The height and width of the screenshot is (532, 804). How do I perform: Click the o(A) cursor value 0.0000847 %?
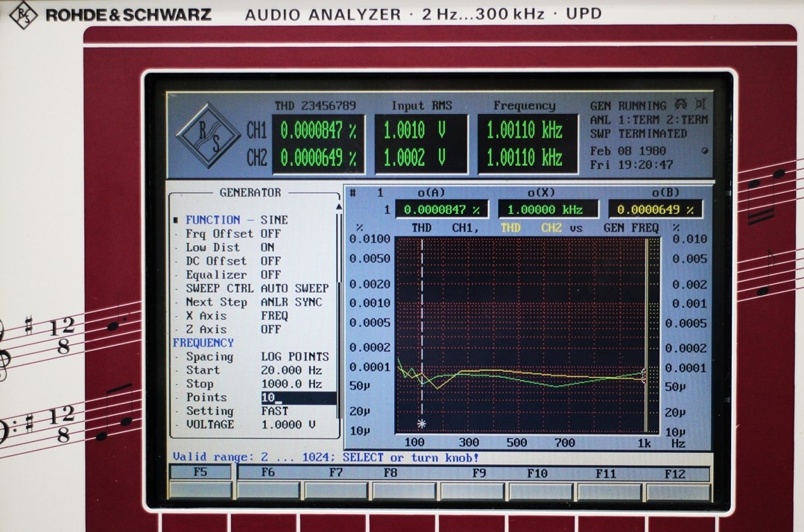coord(441,209)
